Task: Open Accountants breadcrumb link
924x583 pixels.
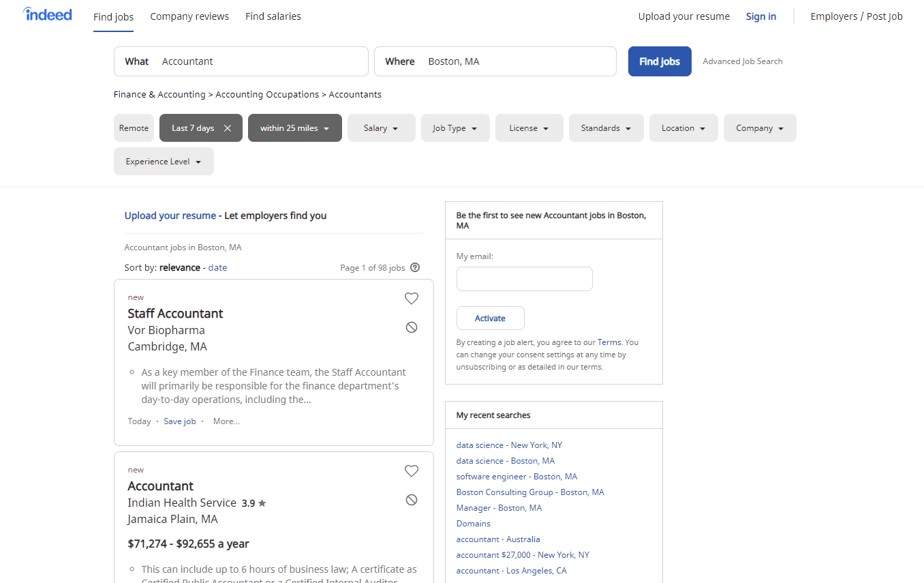Action: point(355,95)
